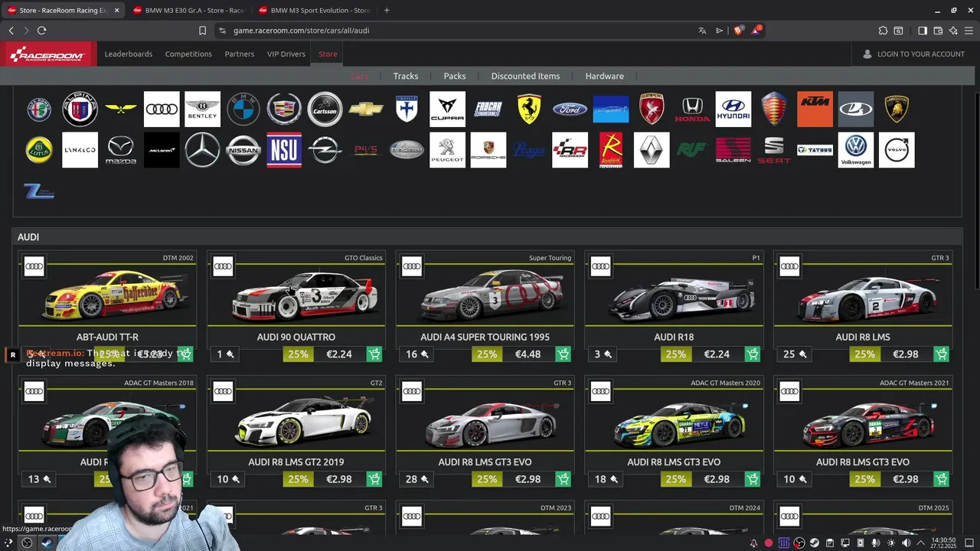Choose the Bentley brand logo
The height and width of the screenshot is (551, 980).
click(202, 109)
